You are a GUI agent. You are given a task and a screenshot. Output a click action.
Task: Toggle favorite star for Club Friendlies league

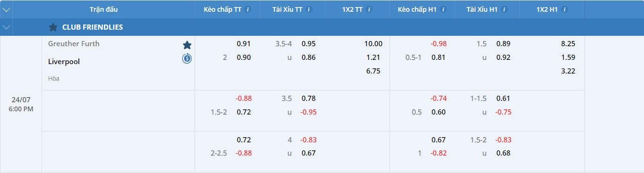[53, 27]
